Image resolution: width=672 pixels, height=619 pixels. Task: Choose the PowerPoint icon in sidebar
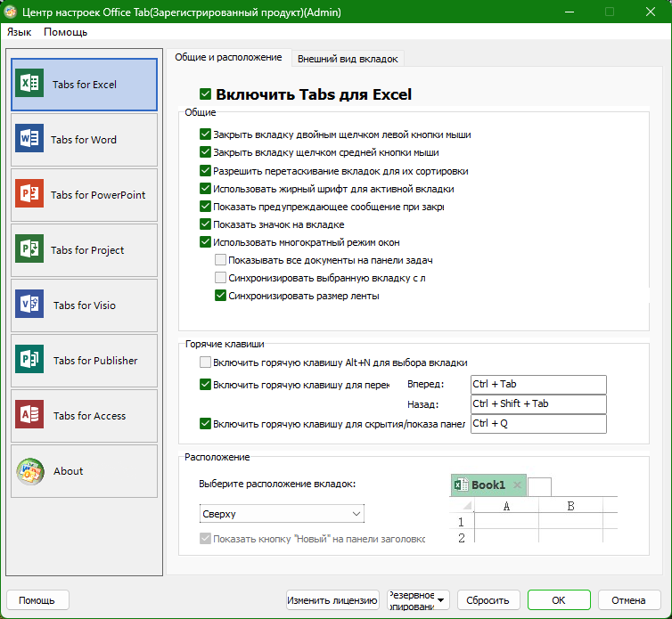click(29, 193)
